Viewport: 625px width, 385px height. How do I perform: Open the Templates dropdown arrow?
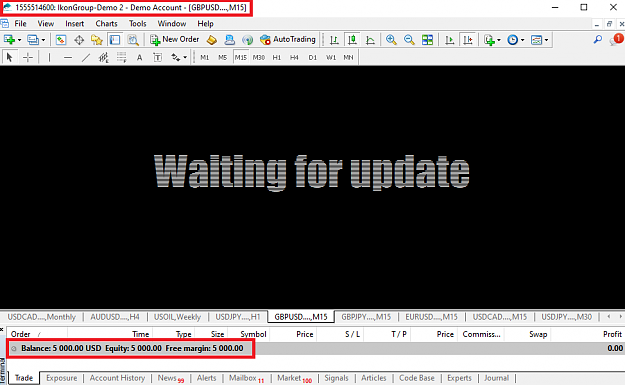546,40
